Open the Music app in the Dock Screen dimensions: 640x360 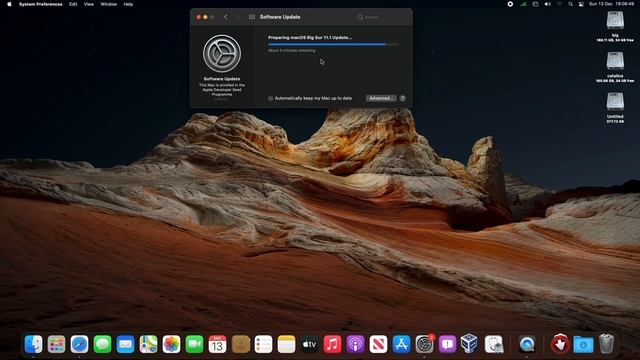tap(333, 344)
